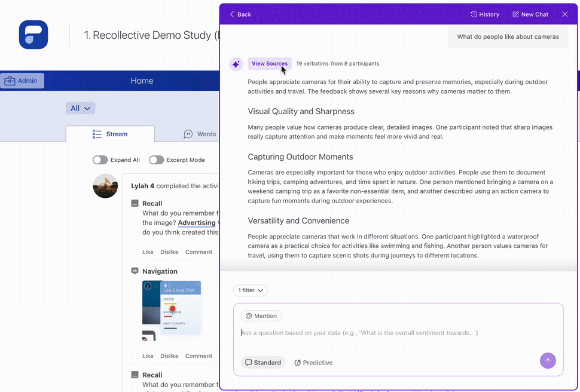Viewport: 580px width, 392px height.
Task: Select Predictive mode
Action: pyautogui.click(x=313, y=363)
